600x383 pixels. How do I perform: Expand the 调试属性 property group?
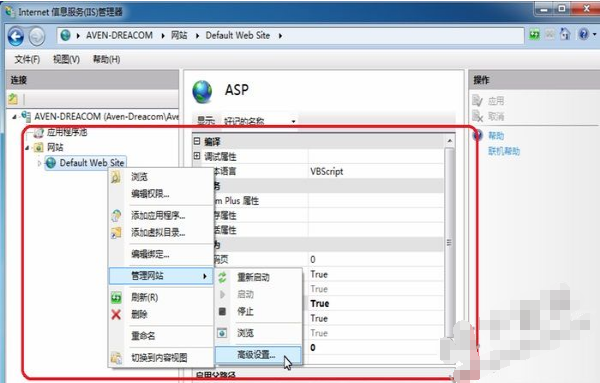pyautogui.click(x=197, y=156)
